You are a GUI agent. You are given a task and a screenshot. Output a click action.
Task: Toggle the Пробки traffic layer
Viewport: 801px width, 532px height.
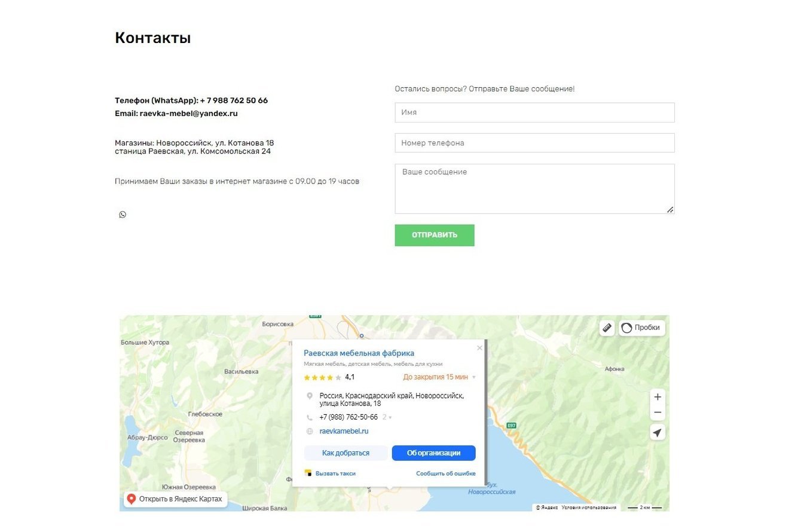point(642,328)
